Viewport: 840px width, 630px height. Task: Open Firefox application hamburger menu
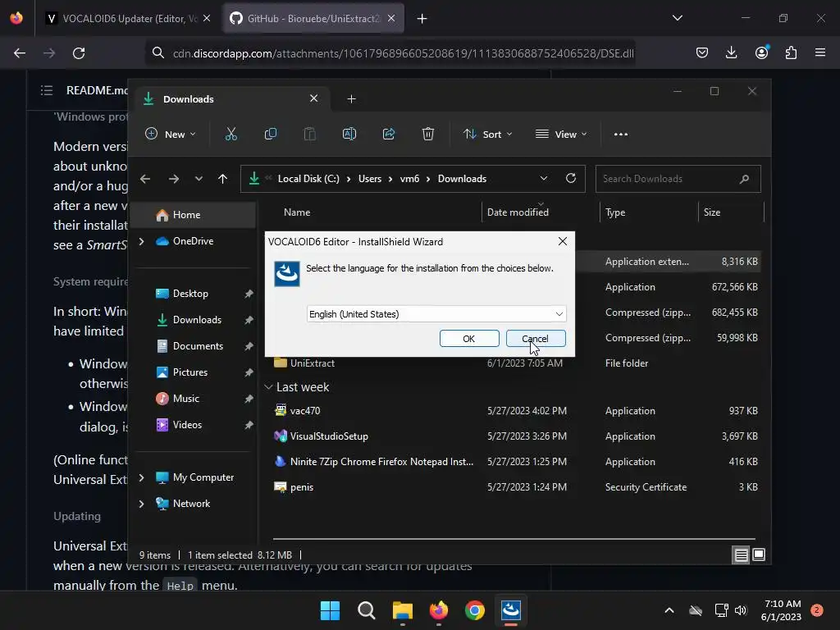(x=820, y=52)
